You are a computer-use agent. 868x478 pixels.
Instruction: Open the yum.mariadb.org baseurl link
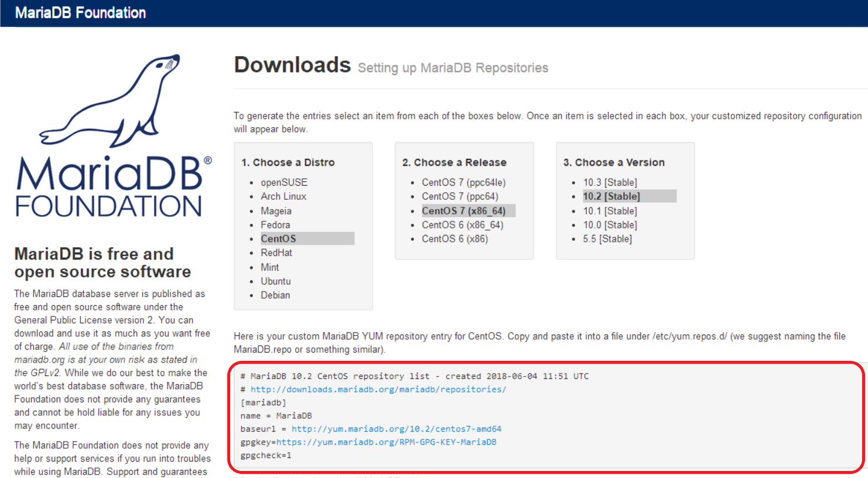[x=397, y=429]
